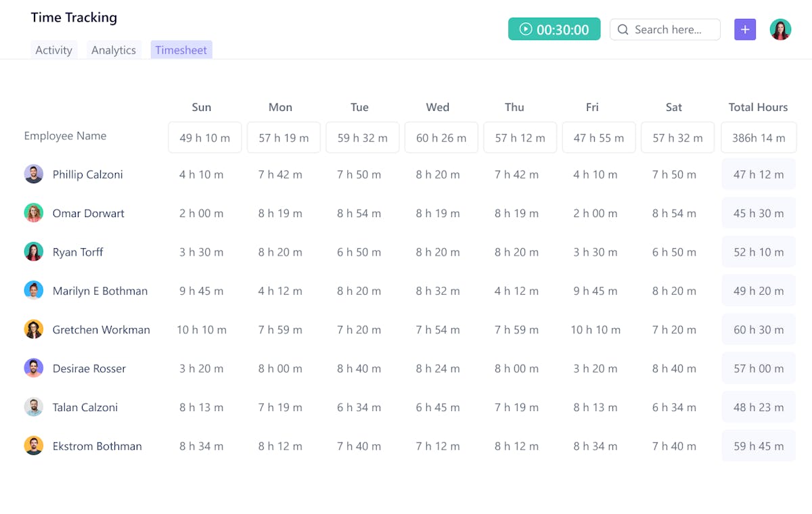Select the Timesheet tab
812x514 pixels.
(x=181, y=49)
